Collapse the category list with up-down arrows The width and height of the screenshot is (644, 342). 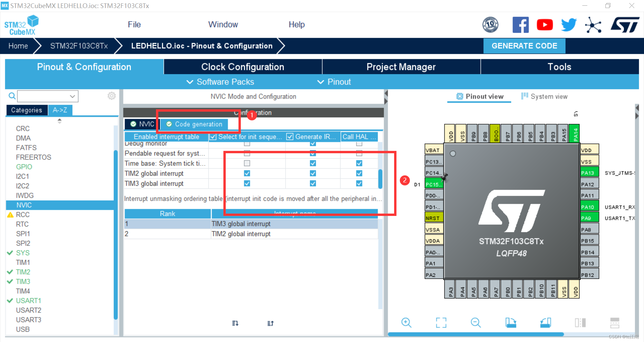59,121
